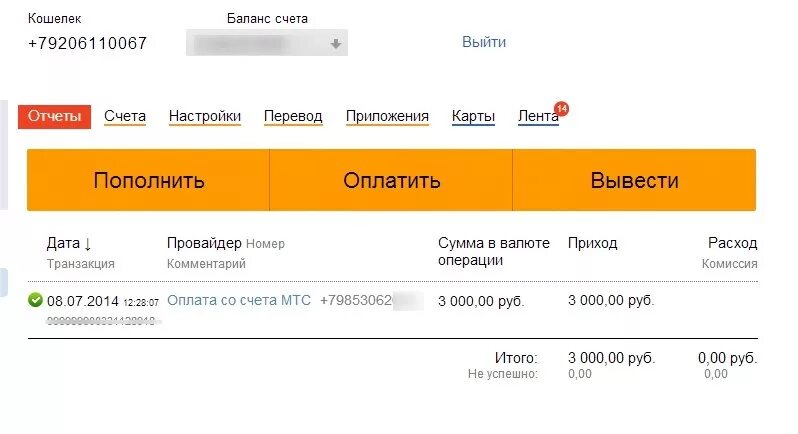798x434 pixels.
Task: Click the Выйти logout link
Action: coord(484,42)
